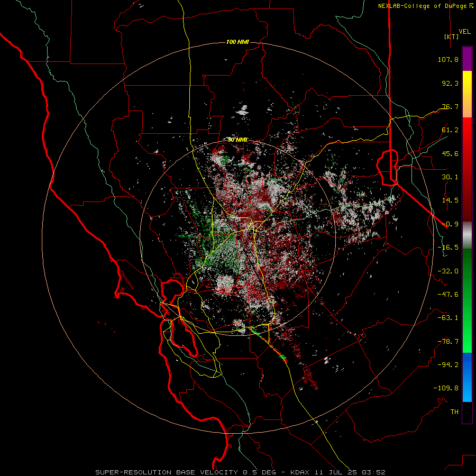Pick the green segment of the velocity color bar
The height and width of the screenshot is (476, 476).
467,300
